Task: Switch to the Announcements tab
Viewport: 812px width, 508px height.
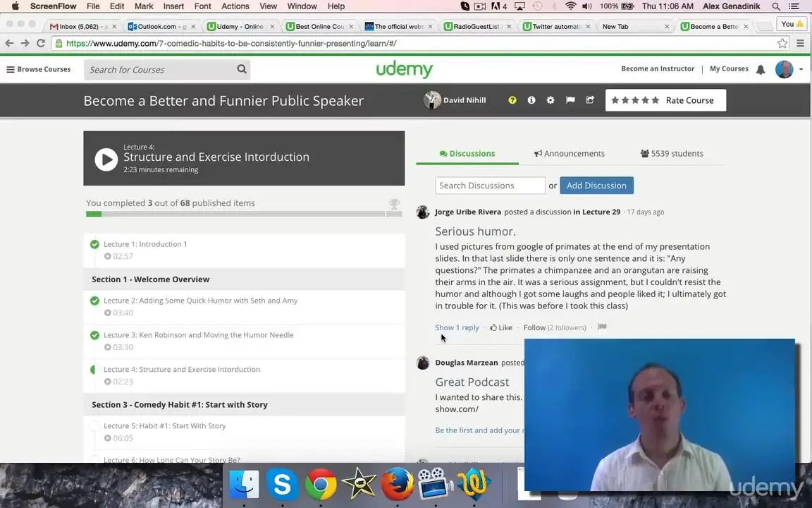Action: point(569,153)
